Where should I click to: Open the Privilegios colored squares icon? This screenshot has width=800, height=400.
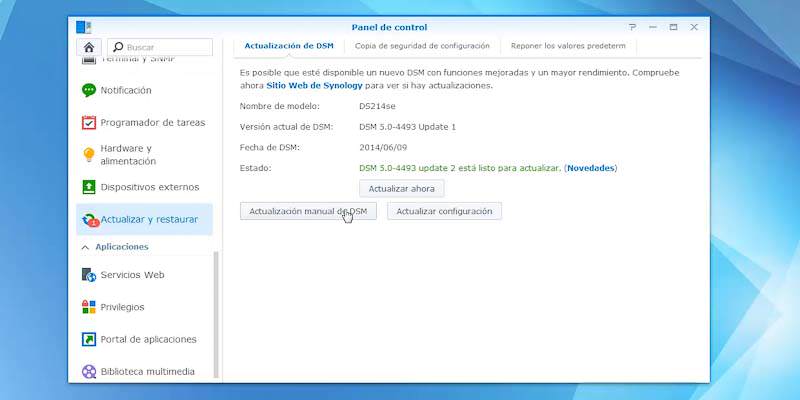[89, 307]
